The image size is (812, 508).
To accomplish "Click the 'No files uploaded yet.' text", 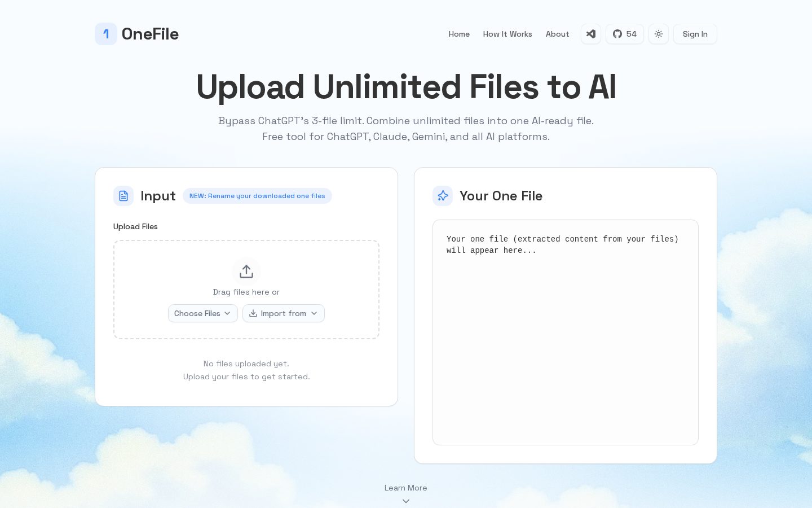I will pyautogui.click(x=246, y=364).
